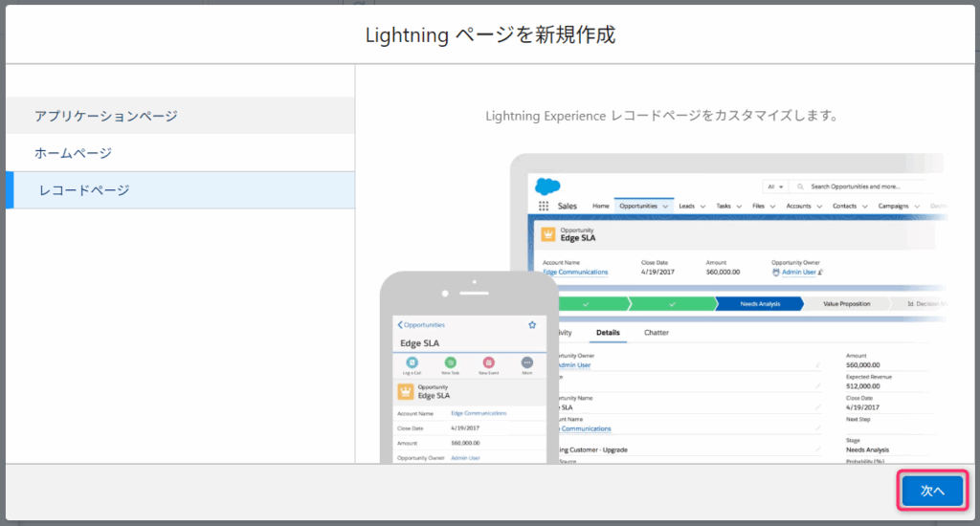Viewport: 980px width, 526px height.
Task: Expand the Opportunities tab dropdown arrow
Action: [x=665, y=206]
